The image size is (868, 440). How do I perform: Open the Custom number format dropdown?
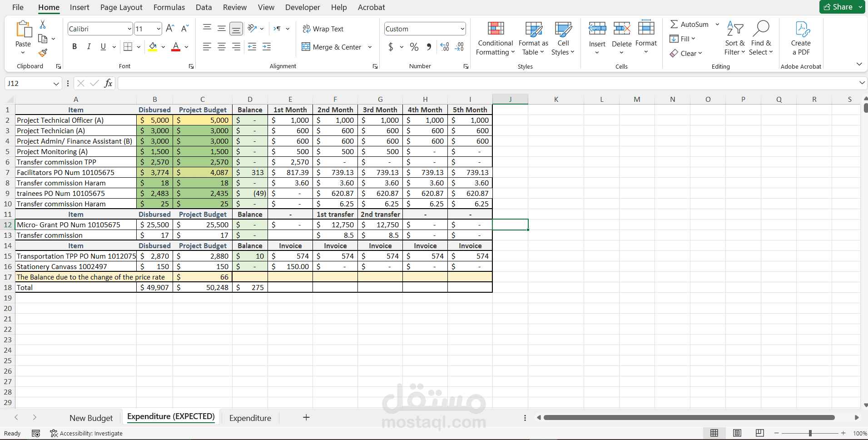[x=462, y=29]
